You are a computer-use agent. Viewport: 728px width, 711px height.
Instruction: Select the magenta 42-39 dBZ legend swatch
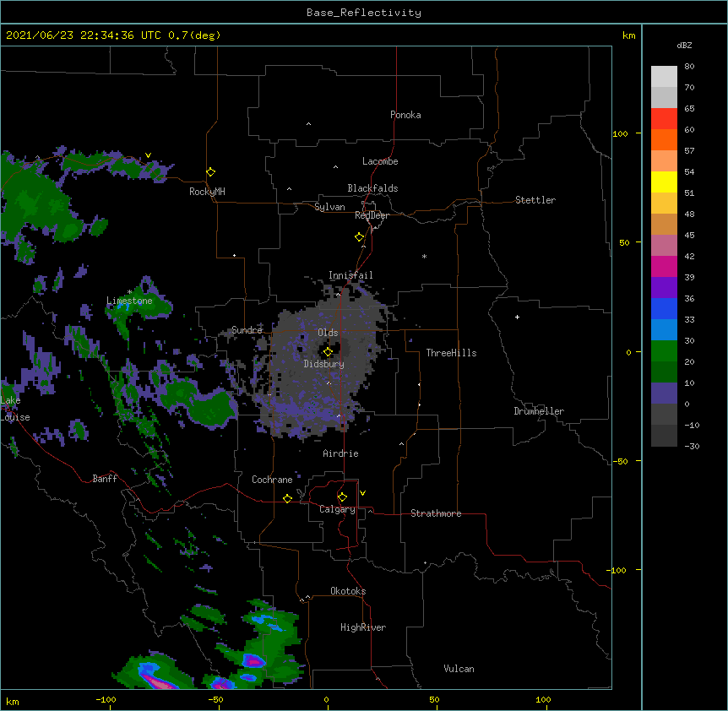click(x=664, y=266)
